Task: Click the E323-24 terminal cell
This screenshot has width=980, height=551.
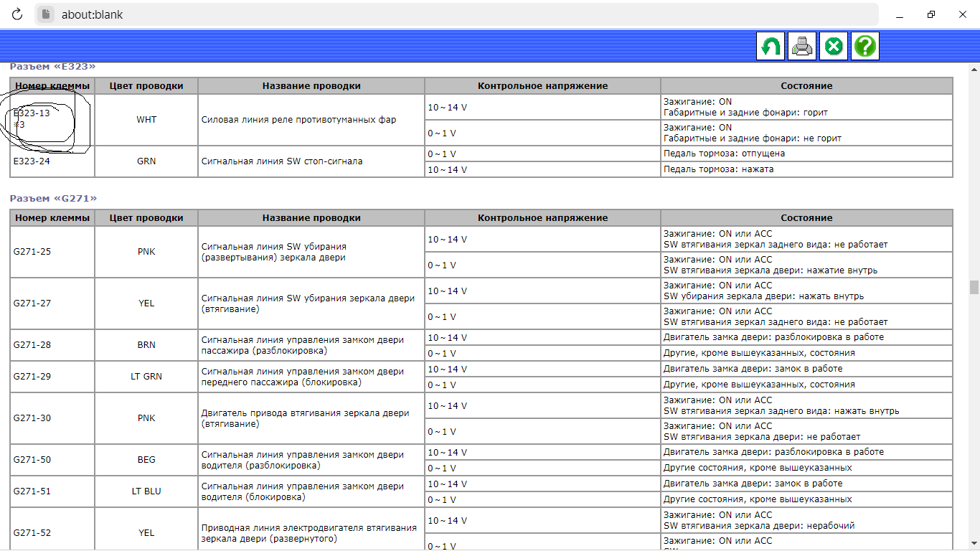Action: pyautogui.click(x=32, y=161)
